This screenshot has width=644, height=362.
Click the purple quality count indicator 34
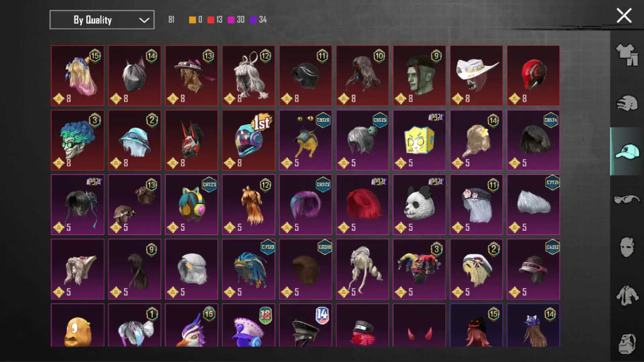click(258, 19)
